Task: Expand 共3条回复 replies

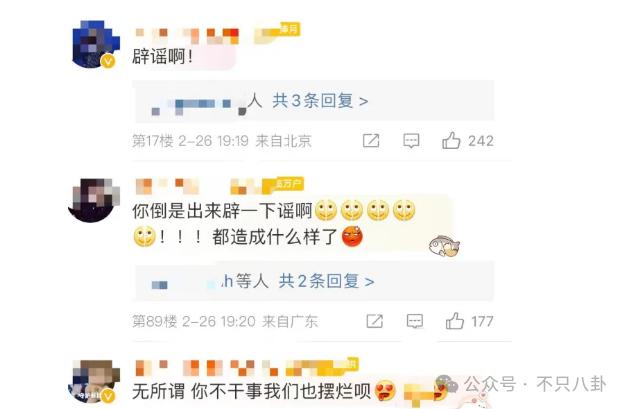Action: [x=320, y=101]
